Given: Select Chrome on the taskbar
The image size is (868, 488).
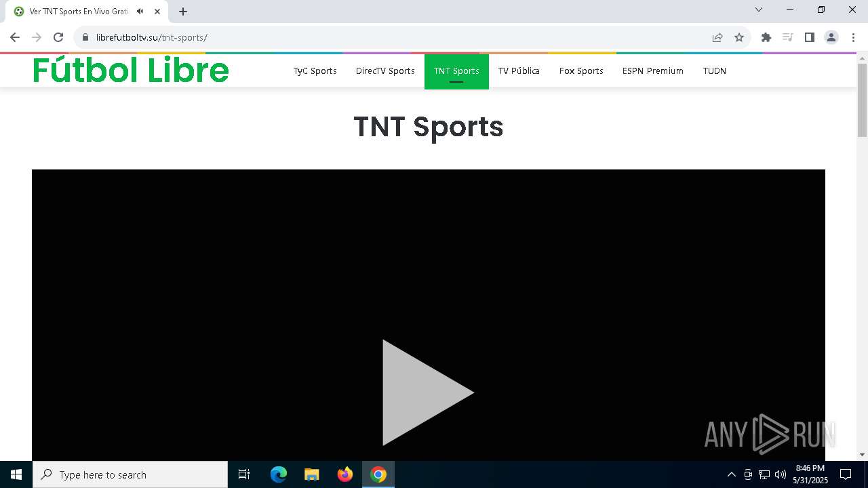Looking at the screenshot, I should 378,474.
